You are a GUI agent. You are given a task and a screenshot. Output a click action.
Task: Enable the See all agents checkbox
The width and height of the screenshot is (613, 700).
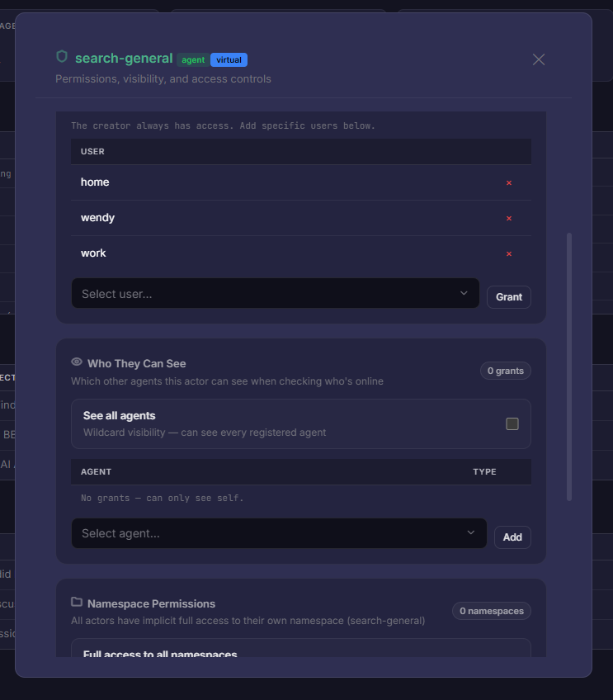(512, 423)
